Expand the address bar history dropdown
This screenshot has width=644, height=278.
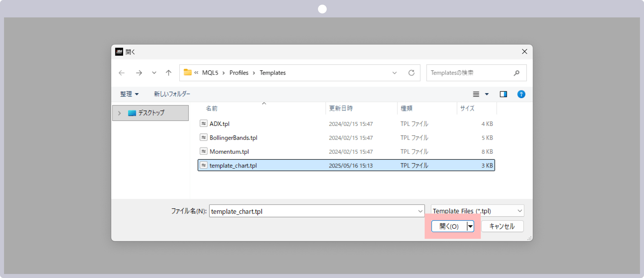point(394,73)
